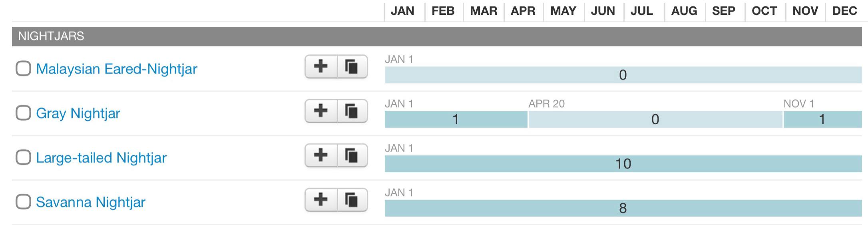
Task: Click the duplicate icon for Gray Nightjar
Action: point(352,111)
